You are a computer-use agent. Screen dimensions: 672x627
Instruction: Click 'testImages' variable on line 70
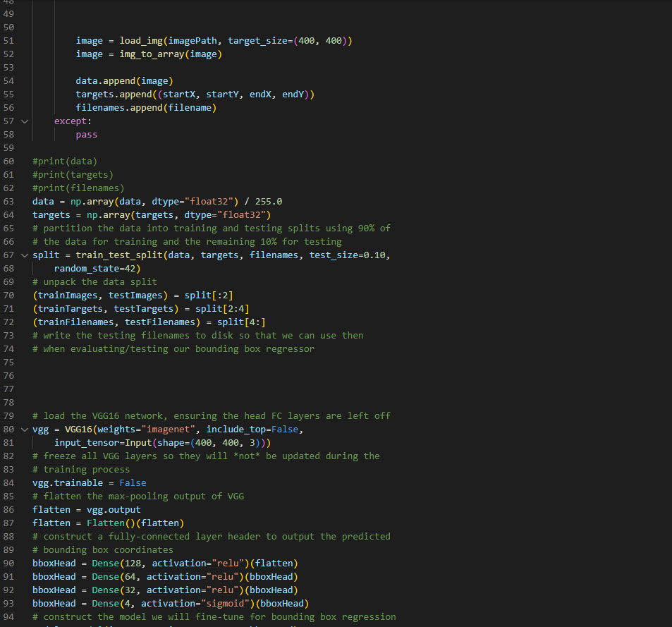(135, 296)
